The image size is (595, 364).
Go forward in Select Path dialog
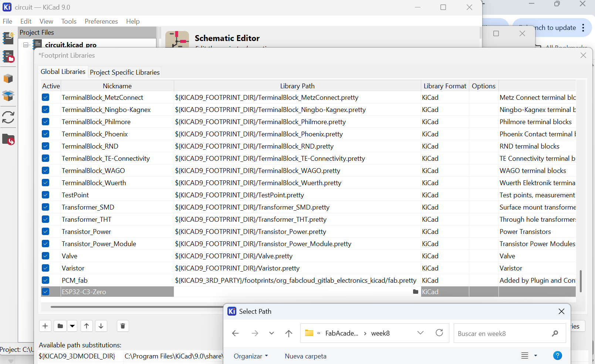coord(255,333)
